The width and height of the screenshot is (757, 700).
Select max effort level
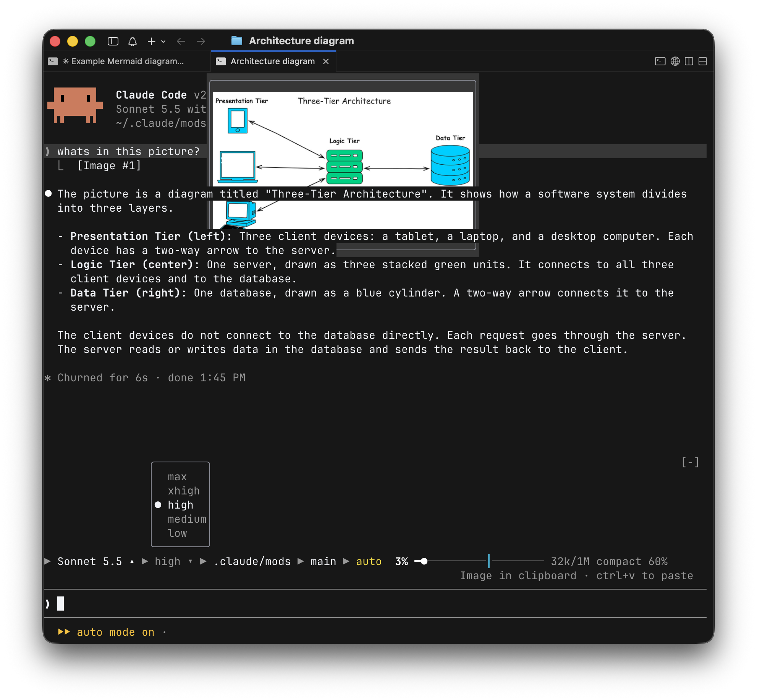[177, 477]
